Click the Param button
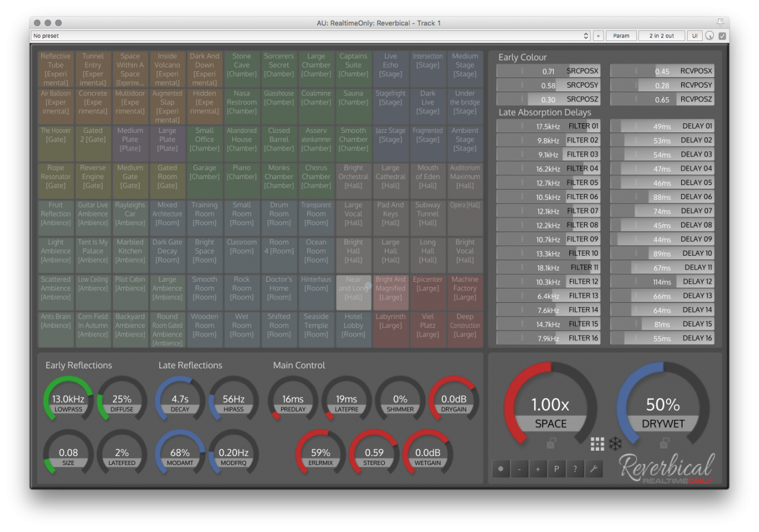 (x=621, y=36)
